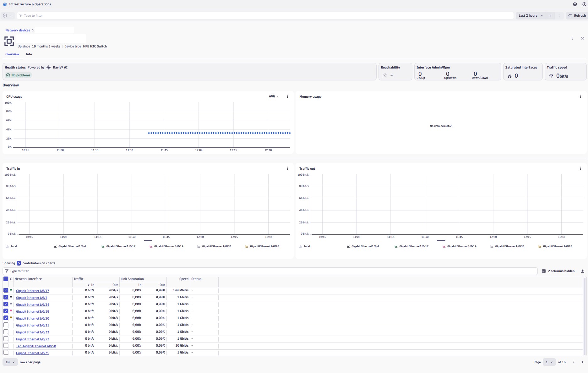Image resolution: width=588 pixels, height=373 pixels.
Task: Uncheck GigabitEthernet1/0/17 interface checkbox
Action: [x=6, y=290]
